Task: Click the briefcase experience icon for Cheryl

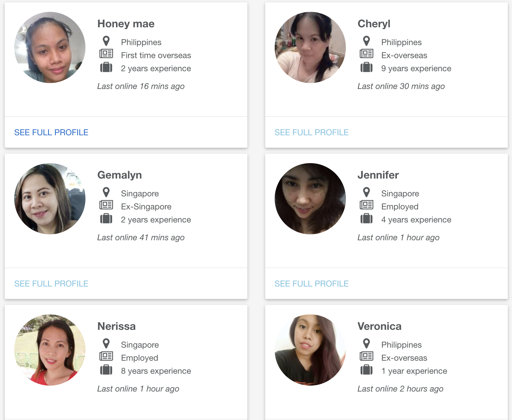Action: point(366,67)
